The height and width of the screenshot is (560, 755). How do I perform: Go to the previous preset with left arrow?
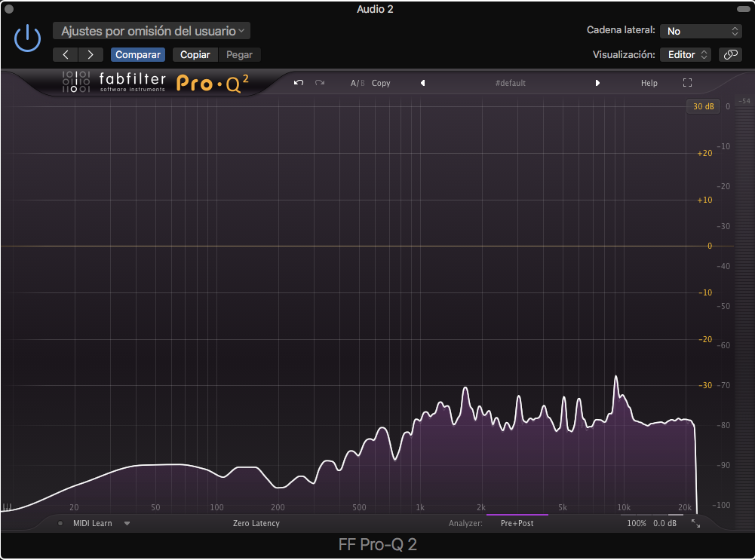[66, 55]
